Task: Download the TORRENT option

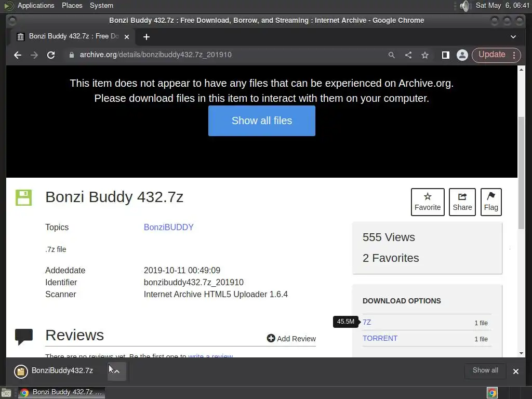Action: pos(380,338)
